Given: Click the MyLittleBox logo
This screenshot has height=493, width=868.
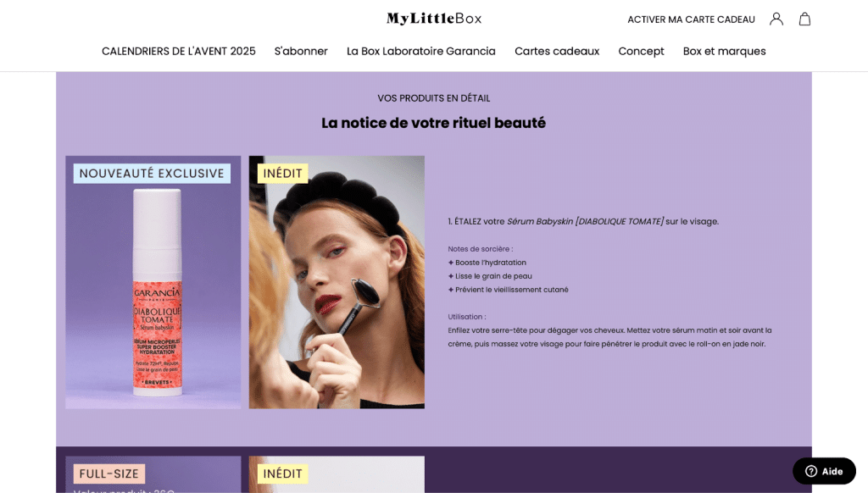Looking at the screenshot, I should 434,19.
